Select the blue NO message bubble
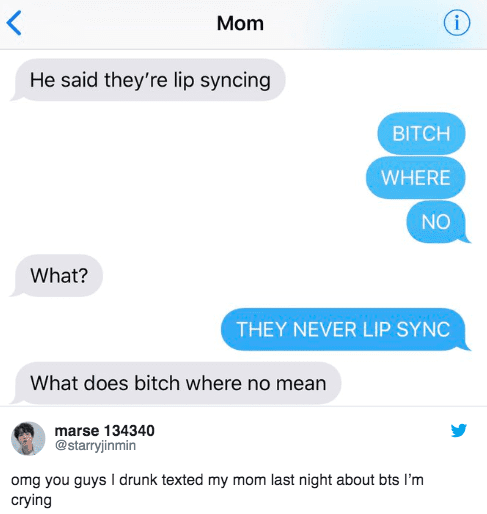The height and width of the screenshot is (514, 487). tap(438, 222)
